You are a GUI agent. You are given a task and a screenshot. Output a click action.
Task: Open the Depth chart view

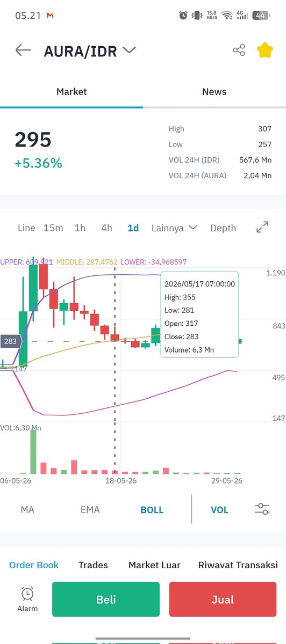click(223, 228)
